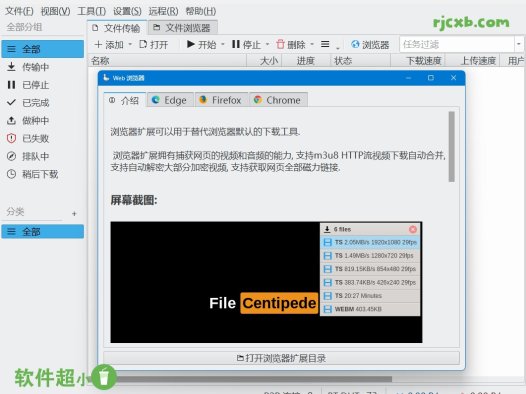Sort by 上传速度 column header
The height and width of the screenshot is (394, 526).
(x=472, y=61)
